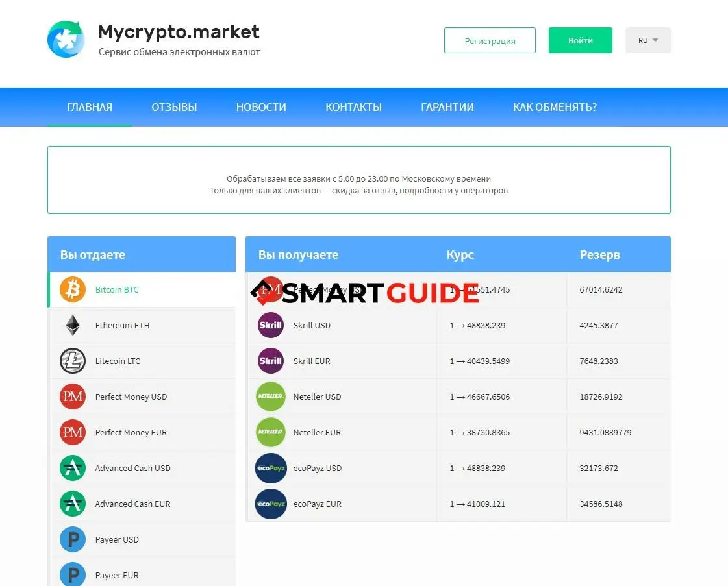Image resolution: width=728 pixels, height=586 pixels.
Task: Switch to the ОТЗЫВЫ tab
Action: [174, 107]
